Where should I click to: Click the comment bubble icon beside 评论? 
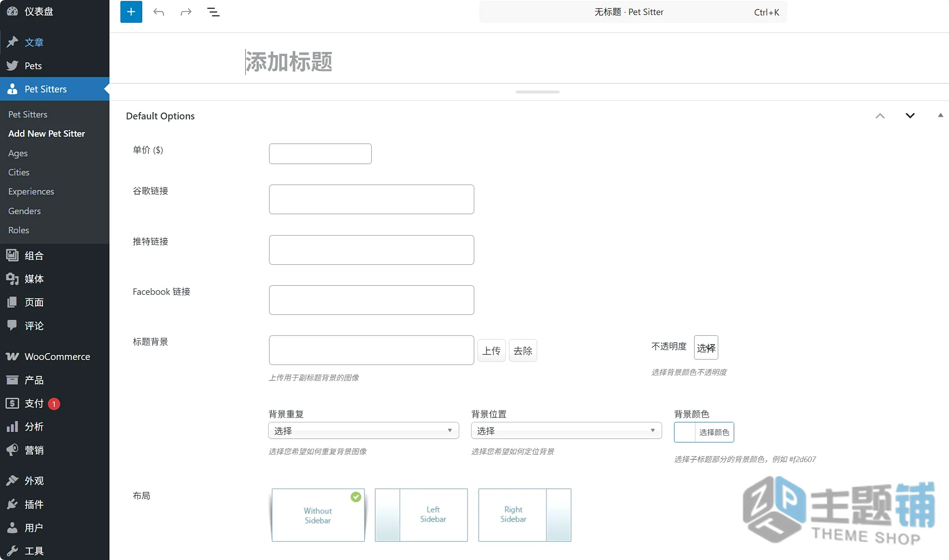pos(12,325)
